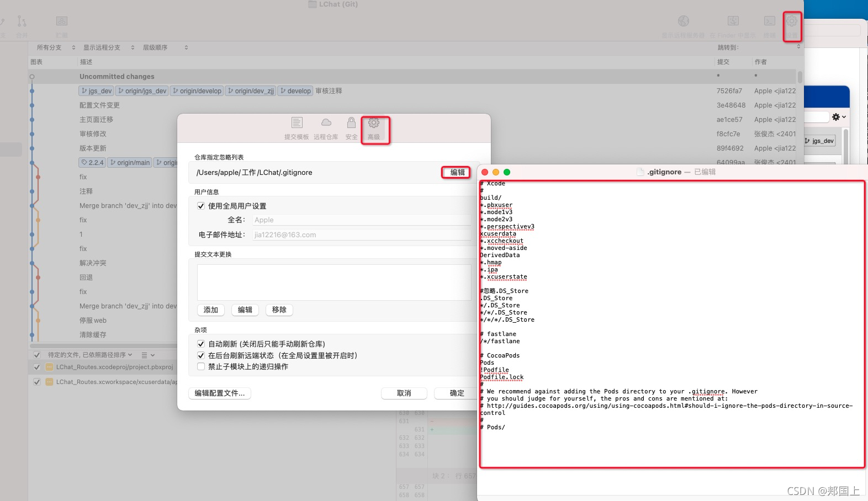The height and width of the screenshot is (501, 868).
Task: Switch to the 高级 settings tab
Action: tap(374, 129)
